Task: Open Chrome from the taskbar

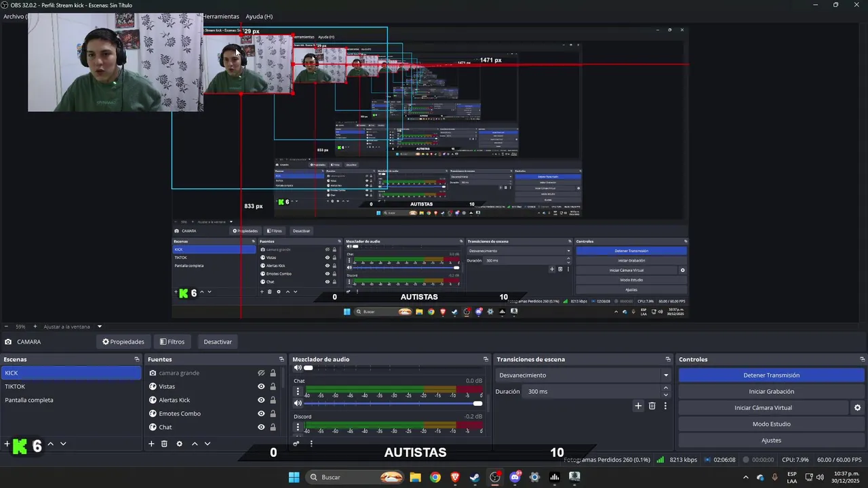Action: click(435, 477)
